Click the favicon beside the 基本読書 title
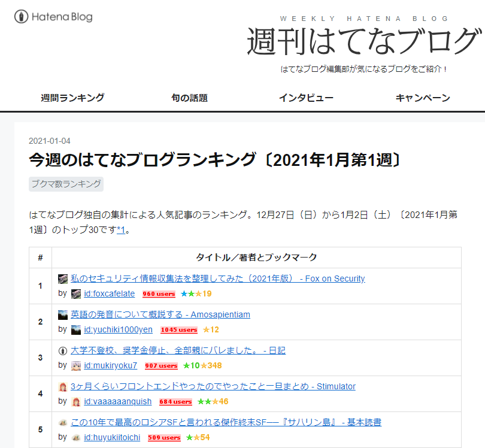Viewport: 485px width, 448px height. pyautogui.click(x=63, y=422)
